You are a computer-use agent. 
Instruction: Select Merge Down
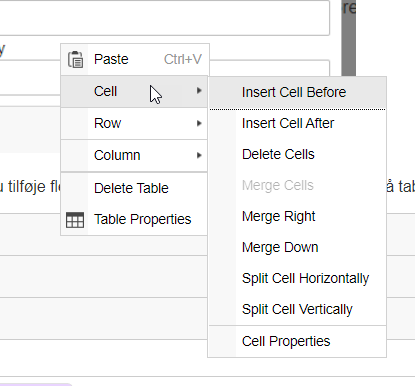(x=297, y=247)
